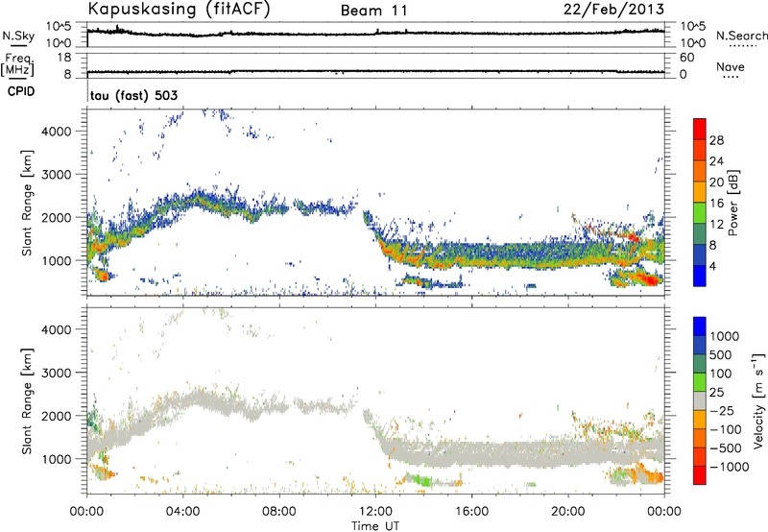768x532 pixels.
Task: Click the 'Beam 11' label
Action: pyautogui.click(x=374, y=11)
